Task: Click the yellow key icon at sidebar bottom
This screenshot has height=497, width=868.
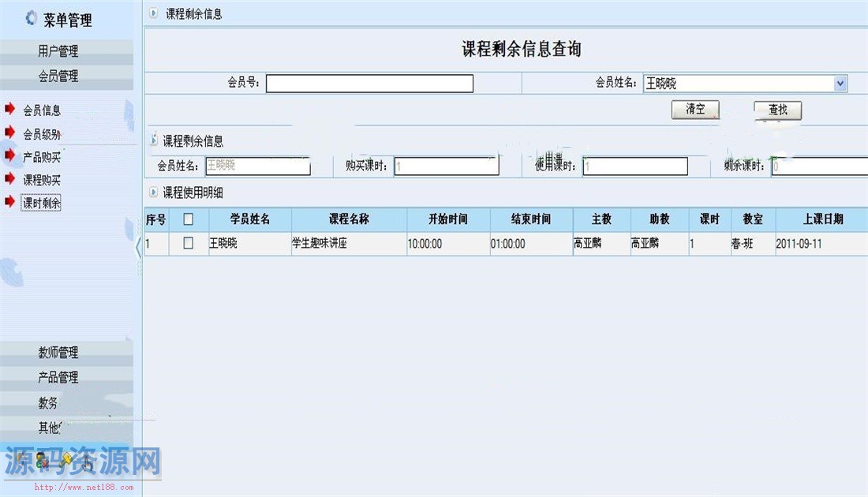Action: (x=68, y=459)
